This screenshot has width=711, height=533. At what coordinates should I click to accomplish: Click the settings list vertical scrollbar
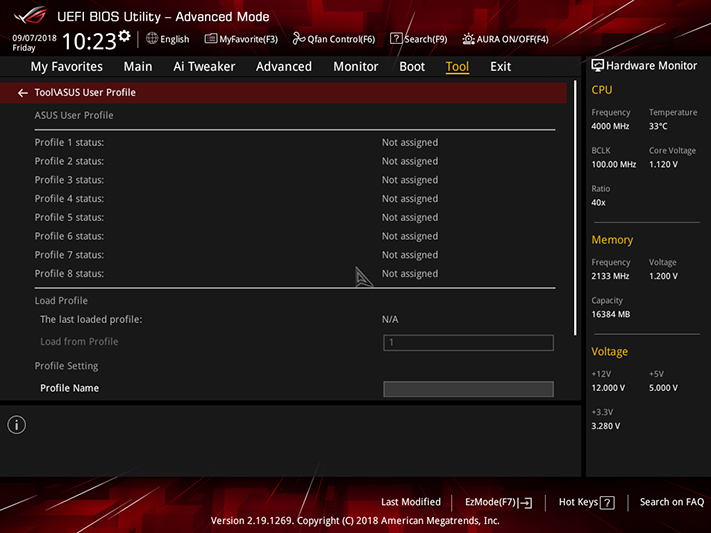point(575,208)
